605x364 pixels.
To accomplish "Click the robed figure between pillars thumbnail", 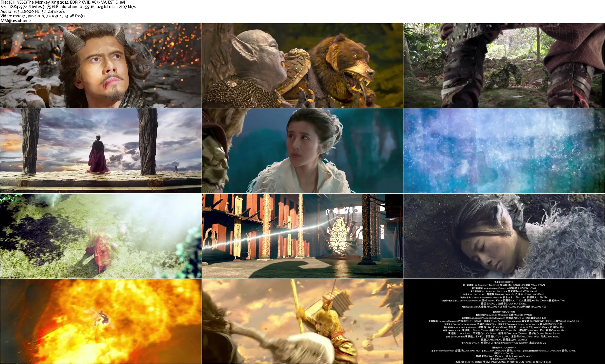I will pyautogui.click(x=101, y=151).
